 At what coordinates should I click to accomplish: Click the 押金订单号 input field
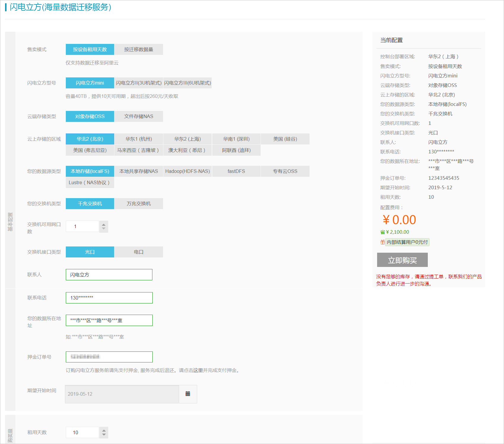109,357
